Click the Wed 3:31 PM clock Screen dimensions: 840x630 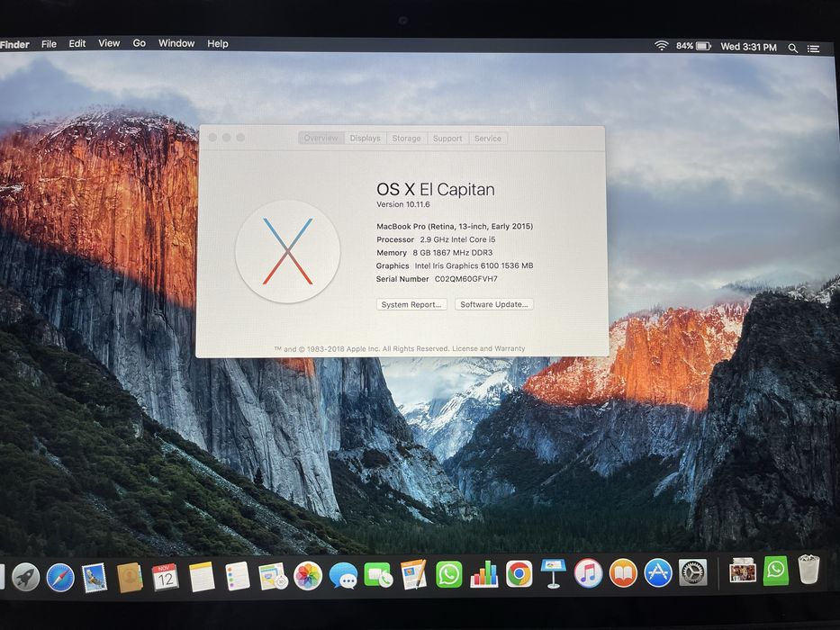(748, 47)
